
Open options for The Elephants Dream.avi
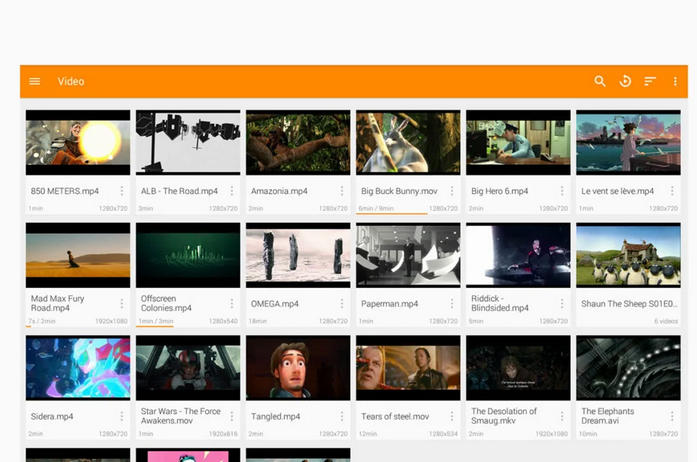pyautogui.click(x=672, y=416)
